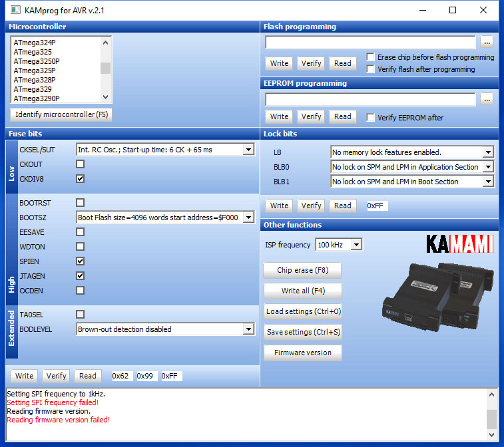
Task: Click log area scrollbar up arrow
Action: 491,394
